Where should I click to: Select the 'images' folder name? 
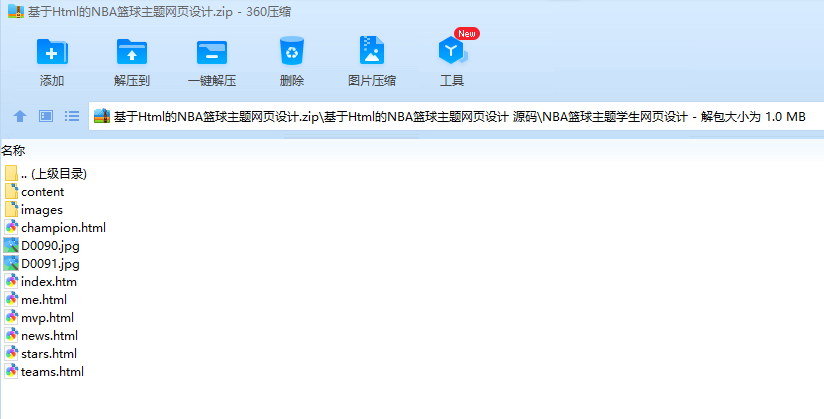[x=42, y=210]
